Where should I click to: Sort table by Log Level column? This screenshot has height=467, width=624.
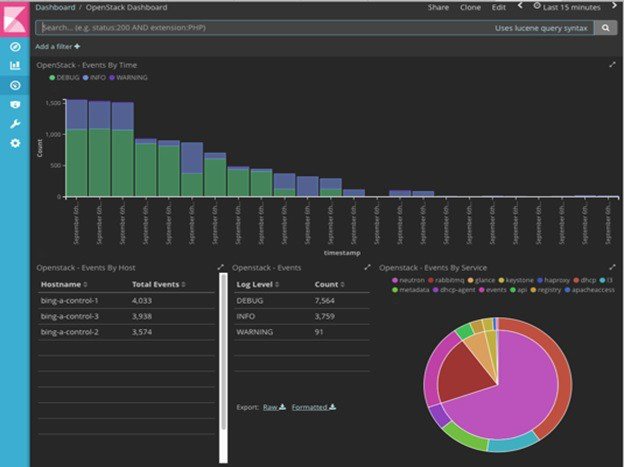coord(257,284)
